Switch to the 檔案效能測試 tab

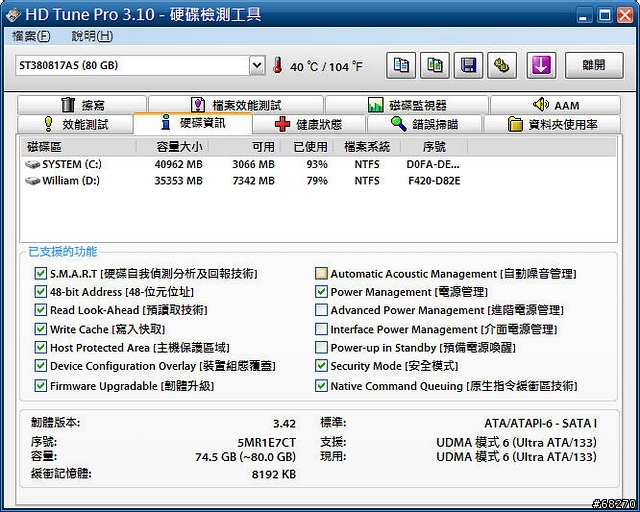pyautogui.click(x=236, y=105)
